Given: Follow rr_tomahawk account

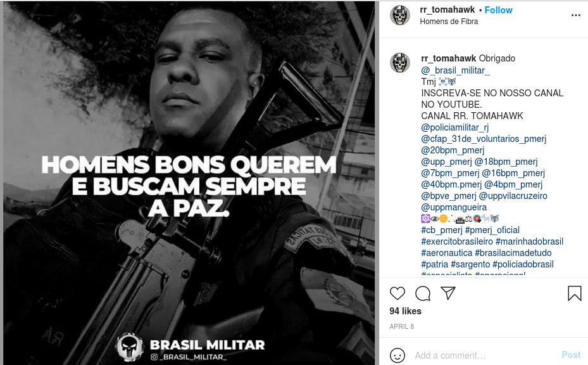Looking at the screenshot, I should click(x=498, y=10).
